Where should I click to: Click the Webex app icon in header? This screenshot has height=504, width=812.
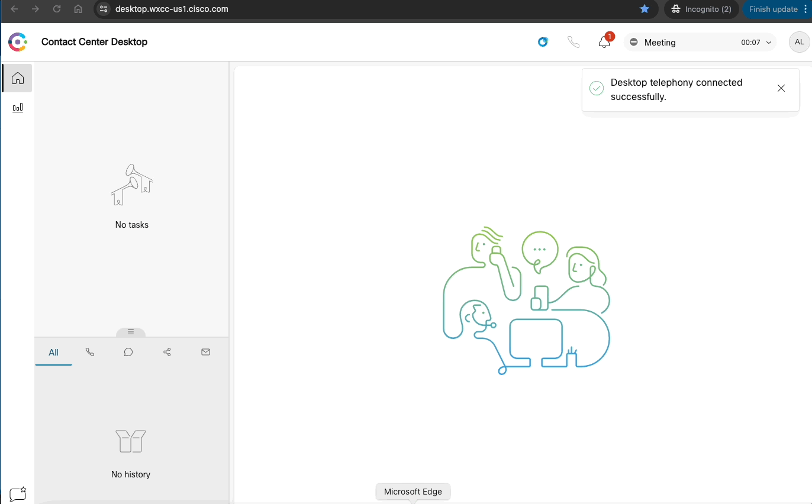pos(543,42)
